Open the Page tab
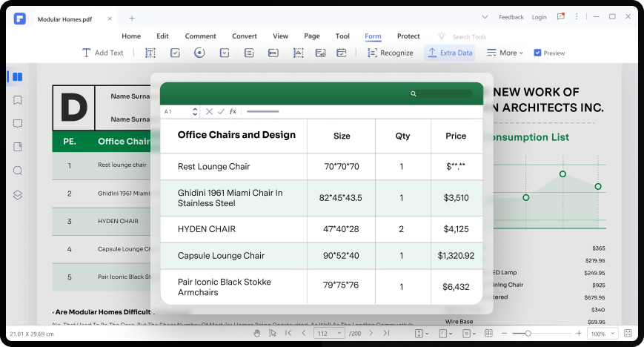Screen dimensions: 644x347 click(x=312, y=36)
